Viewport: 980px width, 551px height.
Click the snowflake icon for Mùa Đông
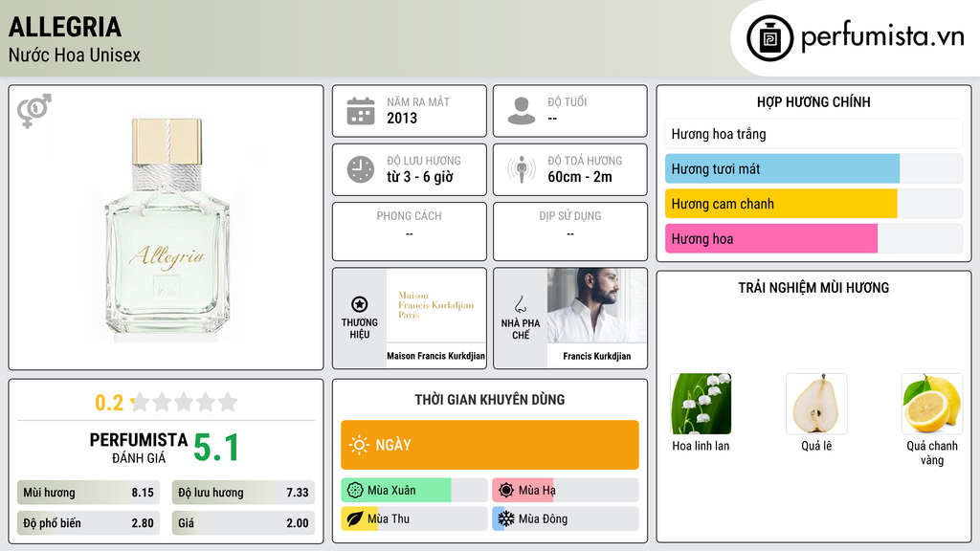[506, 518]
